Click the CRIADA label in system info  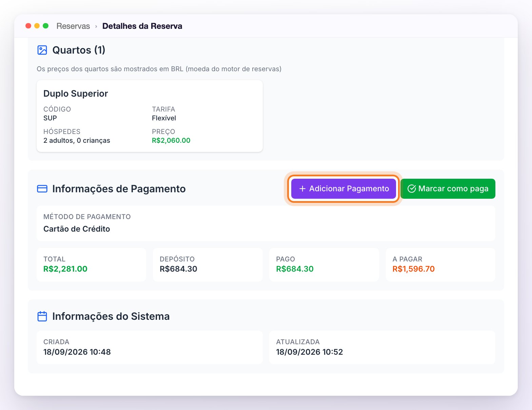pyautogui.click(x=56, y=342)
